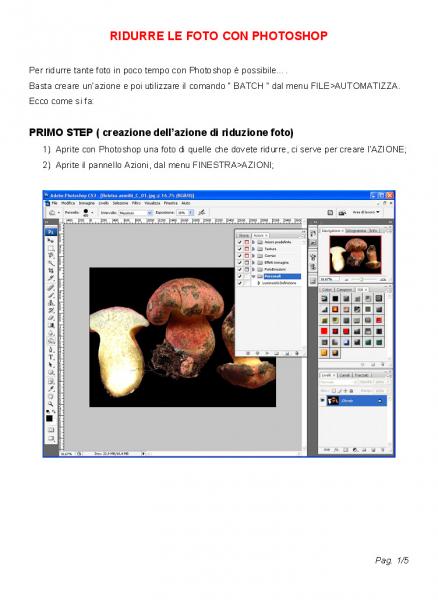Click the Ps logo atop the toolbox
The height and width of the screenshot is (600, 438).
50,232
